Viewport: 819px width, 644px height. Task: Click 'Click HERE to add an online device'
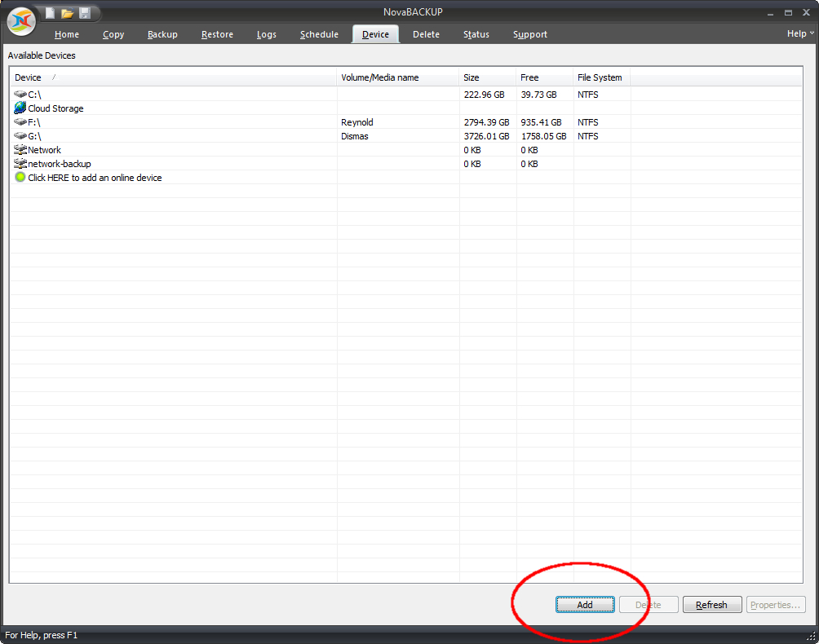tap(95, 178)
